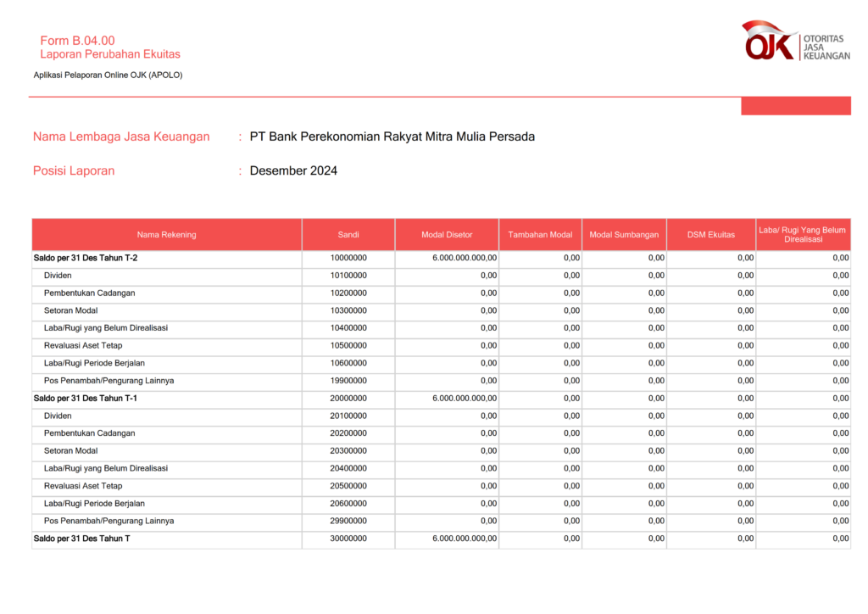Viewport: 868px width, 614px height.
Task: Click Sandi code 10300000
Action: coord(348,310)
